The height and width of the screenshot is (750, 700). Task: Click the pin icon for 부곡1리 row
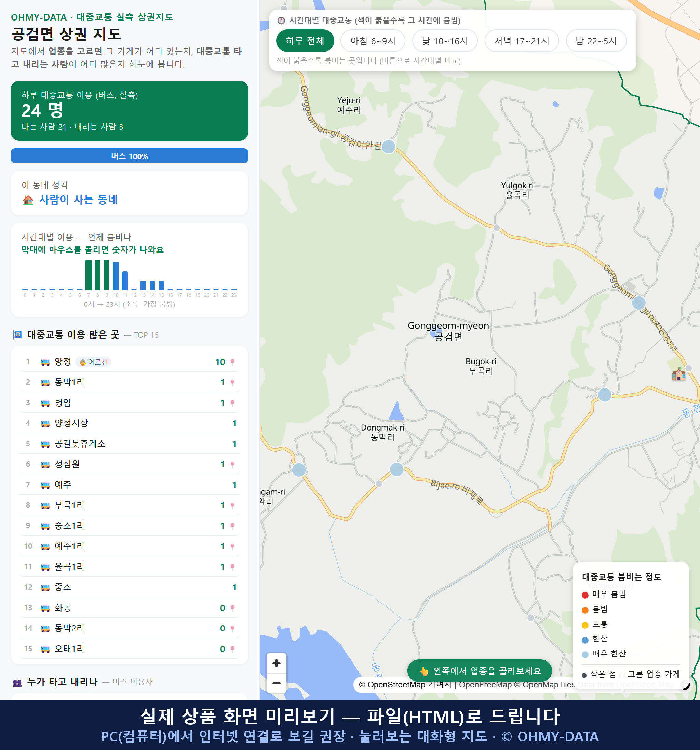[232, 506]
